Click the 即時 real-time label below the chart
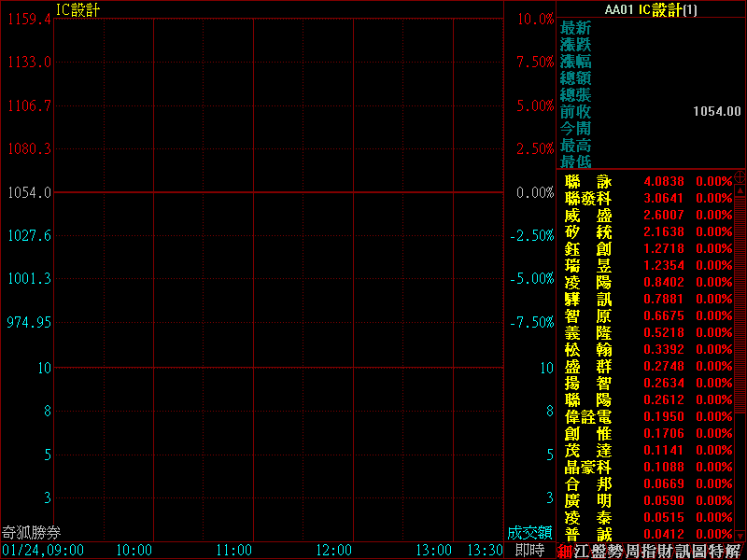 [x=529, y=551]
